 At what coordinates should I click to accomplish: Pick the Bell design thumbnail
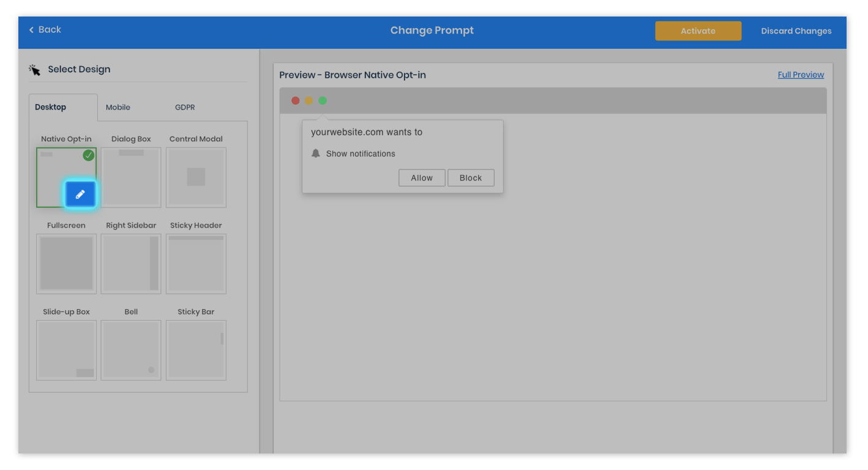[131, 350]
